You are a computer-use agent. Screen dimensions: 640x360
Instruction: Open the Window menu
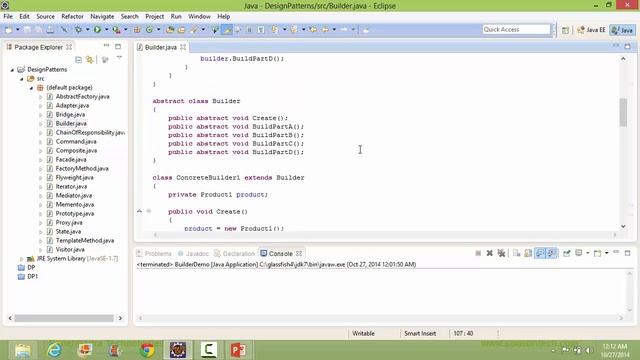(199, 16)
